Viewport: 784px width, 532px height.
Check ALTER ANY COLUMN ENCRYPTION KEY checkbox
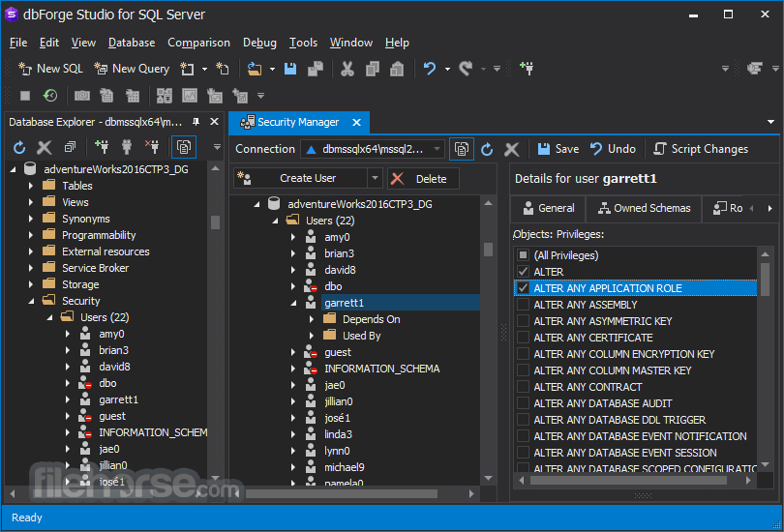click(x=523, y=354)
